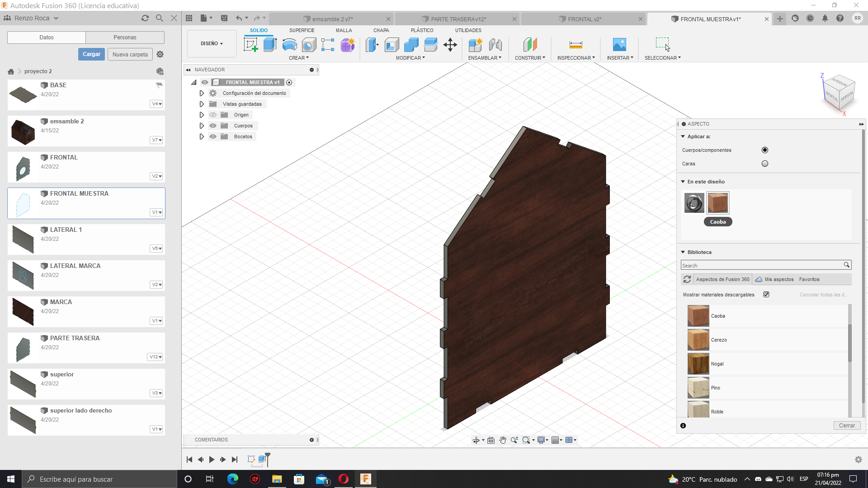Hide the Cuerpos folder visibility
This screenshot has width=868, height=488.
pos(213,126)
